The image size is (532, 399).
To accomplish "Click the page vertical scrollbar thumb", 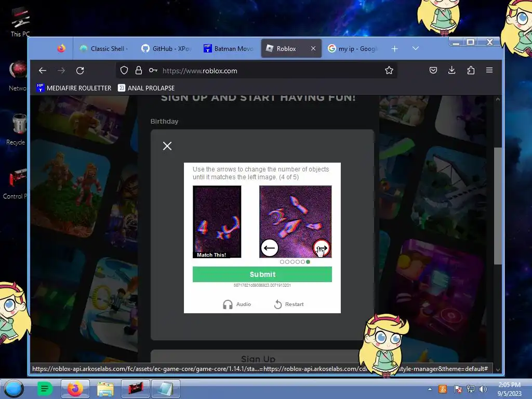I will tap(497, 206).
